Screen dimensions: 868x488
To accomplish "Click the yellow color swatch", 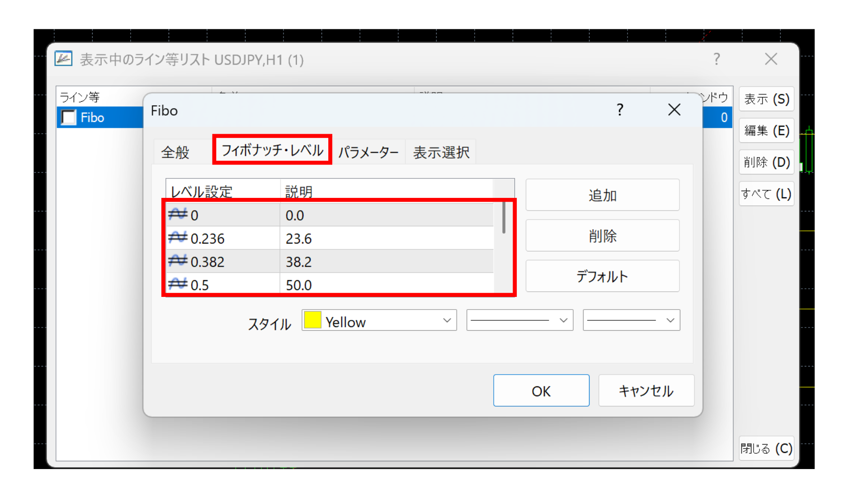I will pyautogui.click(x=313, y=320).
